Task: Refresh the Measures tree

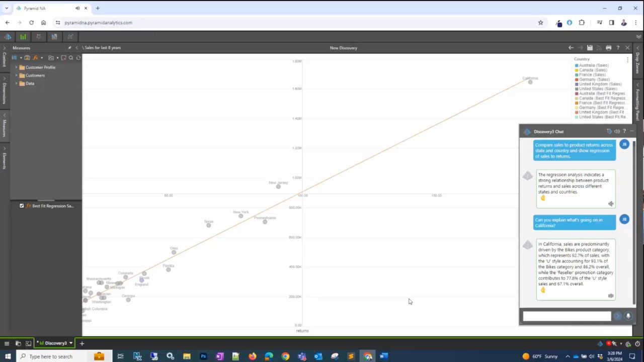Action: pos(78,58)
